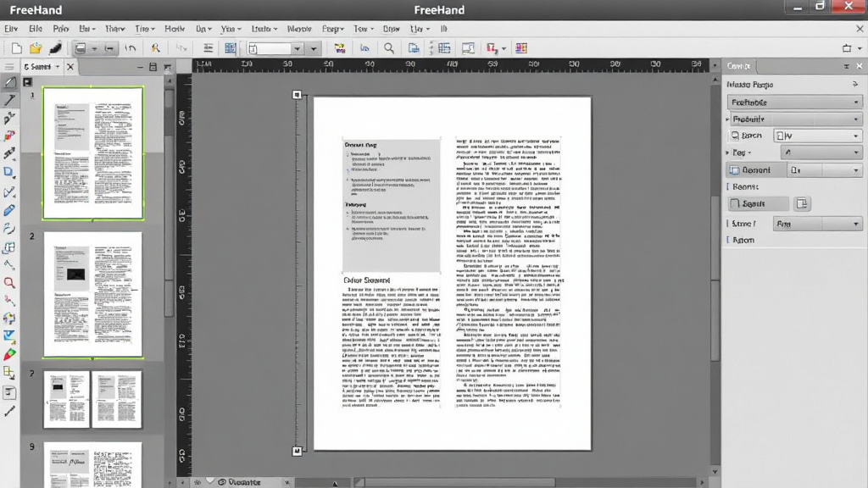Click the red icon with dropdown arrow in the toolbar
868x488 pixels.
(x=494, y=48)
